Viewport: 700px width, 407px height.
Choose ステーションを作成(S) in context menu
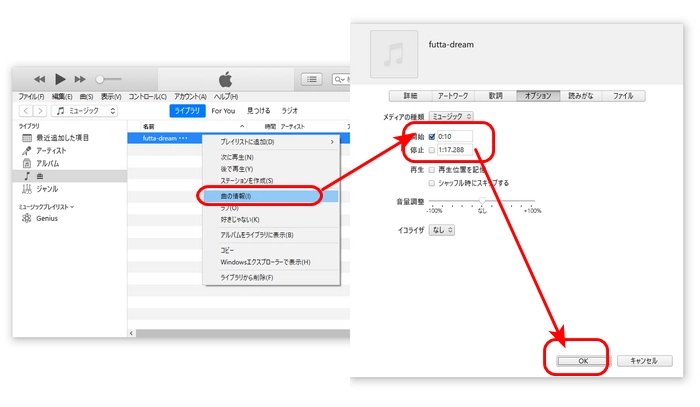271,180
